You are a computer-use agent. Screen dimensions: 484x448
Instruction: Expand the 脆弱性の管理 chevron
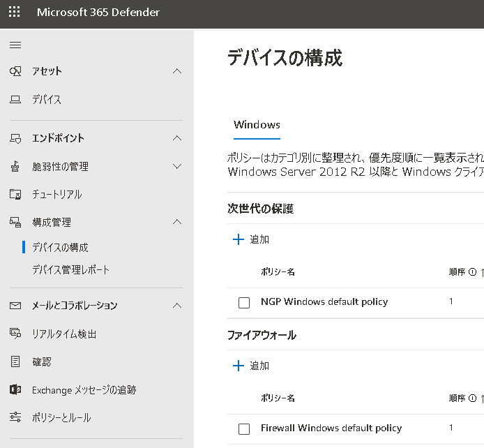(177, 167)
